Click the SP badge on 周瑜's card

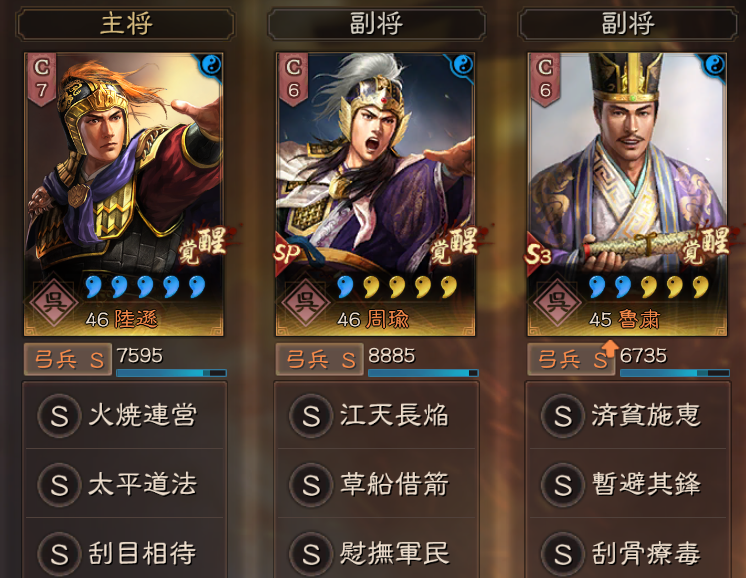[x=287, y=254]
